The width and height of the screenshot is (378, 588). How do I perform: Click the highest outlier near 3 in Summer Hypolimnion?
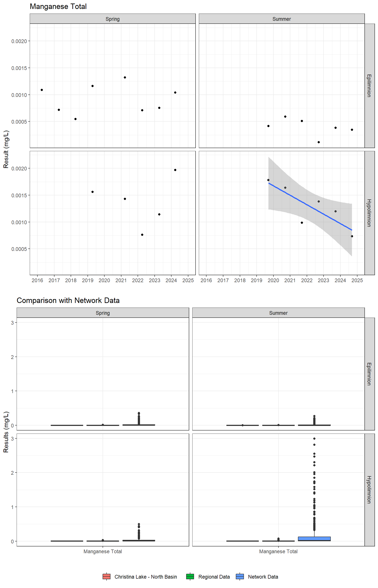click(314, 439)
